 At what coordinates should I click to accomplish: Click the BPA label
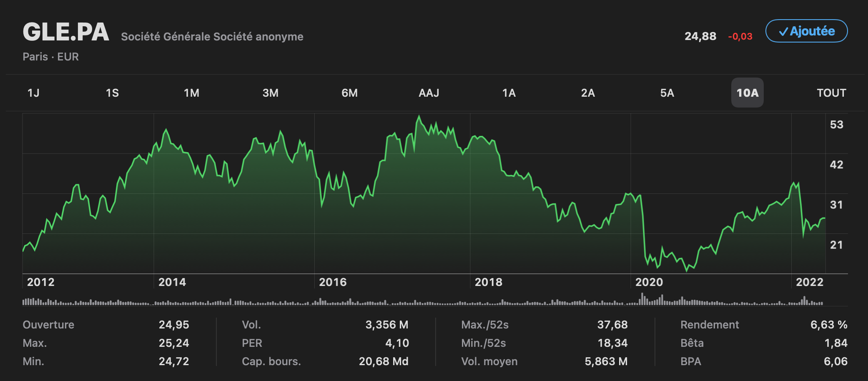pos(691,361)
